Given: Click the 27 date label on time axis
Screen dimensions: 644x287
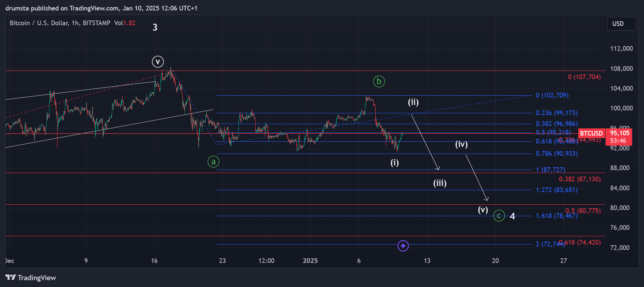Looking at the screenshot, I should [x=564, y=261].
